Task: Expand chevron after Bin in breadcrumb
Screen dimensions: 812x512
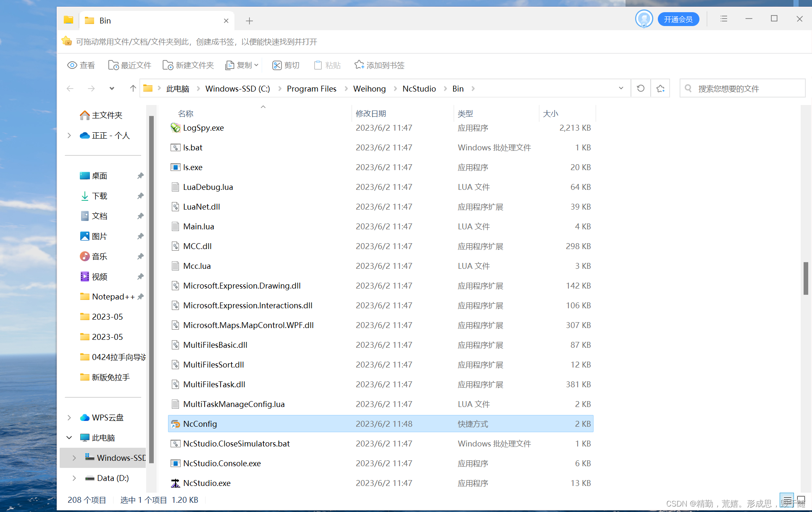Action: (x=473, y=89)
